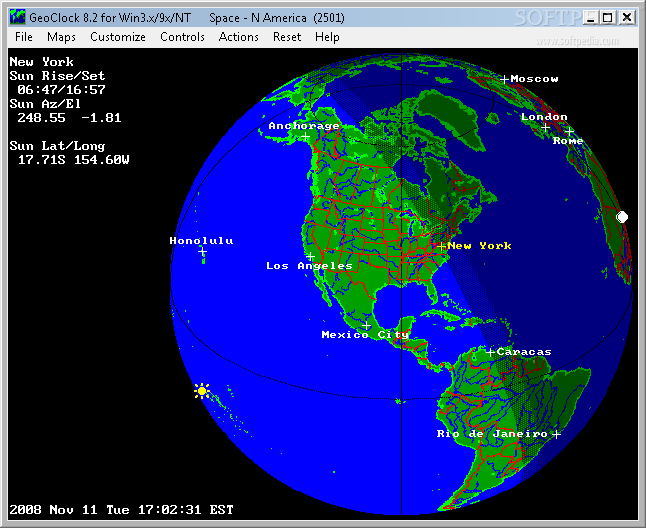Click the Caracas map label
Screen dimensions: 646x528
(x=524, y=352)
